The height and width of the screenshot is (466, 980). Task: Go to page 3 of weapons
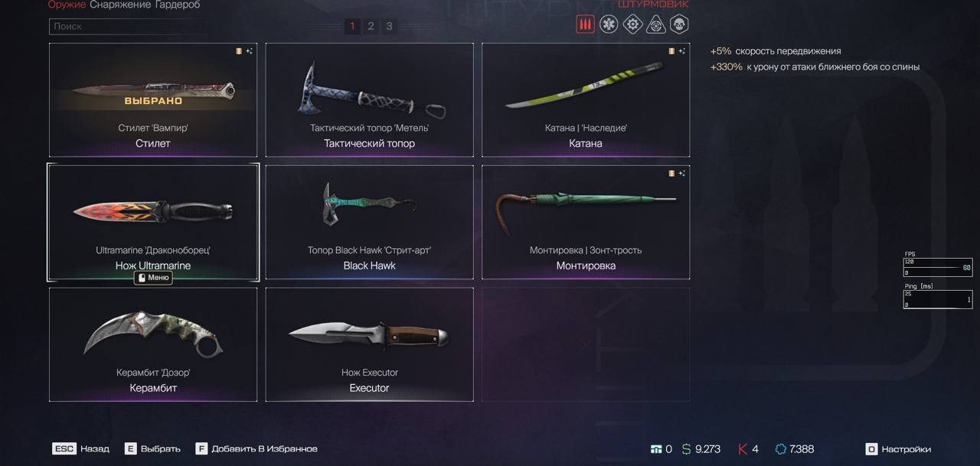click(389, 26)
